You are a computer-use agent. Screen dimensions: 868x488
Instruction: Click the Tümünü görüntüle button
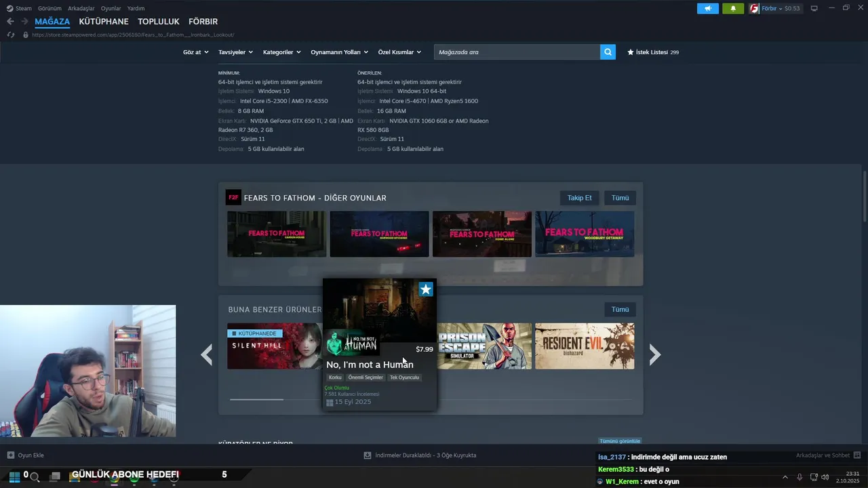[620, 441]
